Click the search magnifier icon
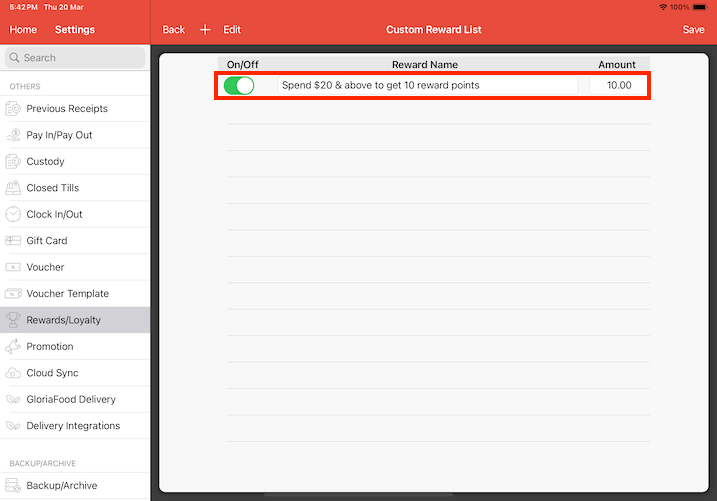 click(14, 58)
